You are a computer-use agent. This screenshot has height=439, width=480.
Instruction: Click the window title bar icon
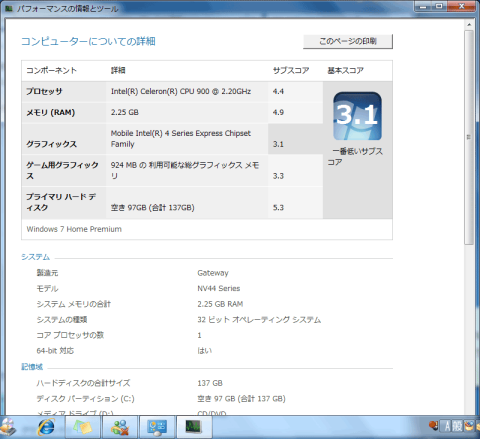[9, 8]
